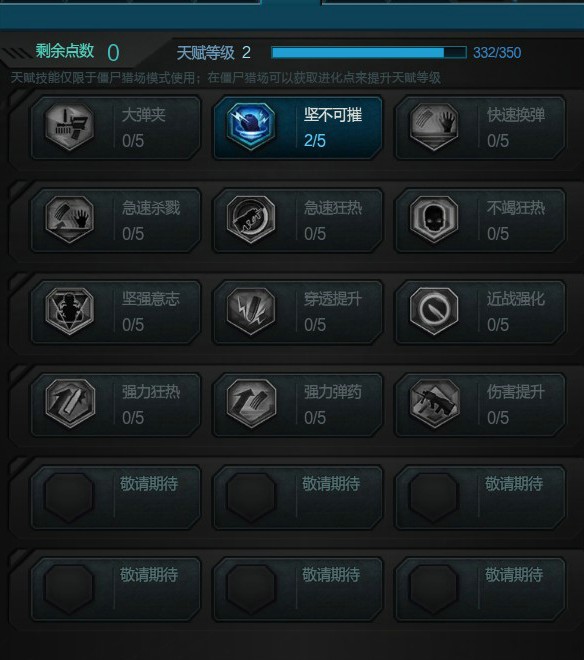
Task: Click the 天赋等级 experience progress bar
Action: pos(369,53)
